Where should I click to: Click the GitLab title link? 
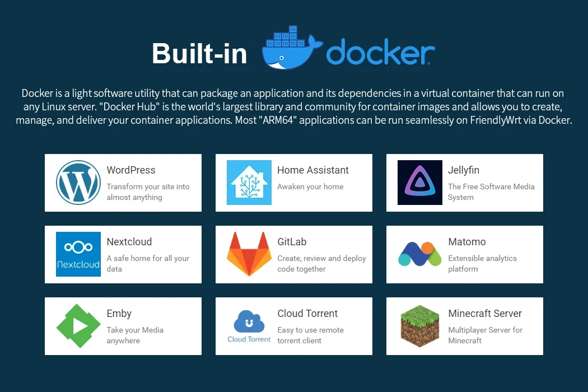tap(292, 242)
